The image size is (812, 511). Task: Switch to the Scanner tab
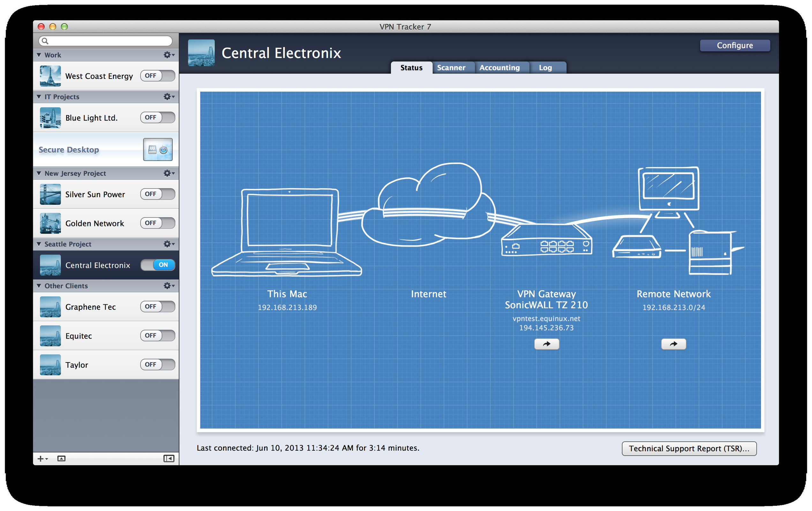tap(451, 67)
